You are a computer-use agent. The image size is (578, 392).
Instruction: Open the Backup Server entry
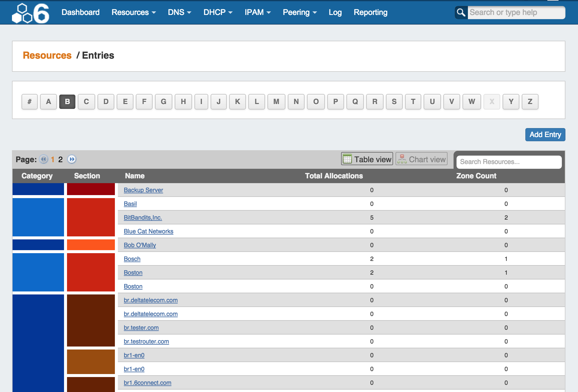click(x=143, y=190)
